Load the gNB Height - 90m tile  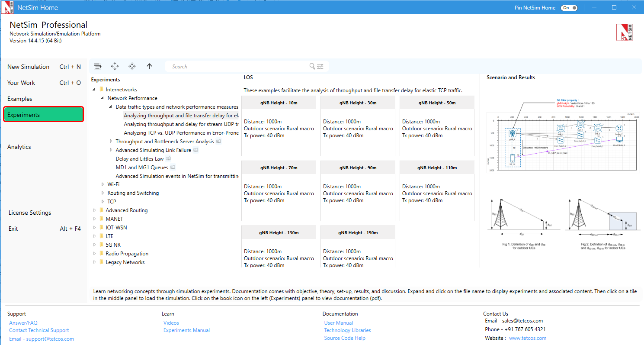[x=358, y=190]
